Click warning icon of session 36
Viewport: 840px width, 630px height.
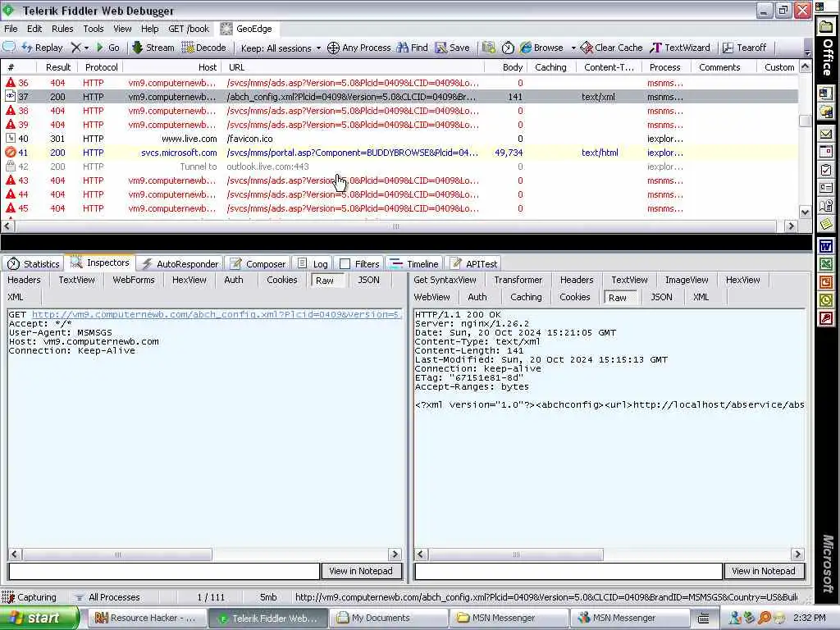tap(10, 83)
